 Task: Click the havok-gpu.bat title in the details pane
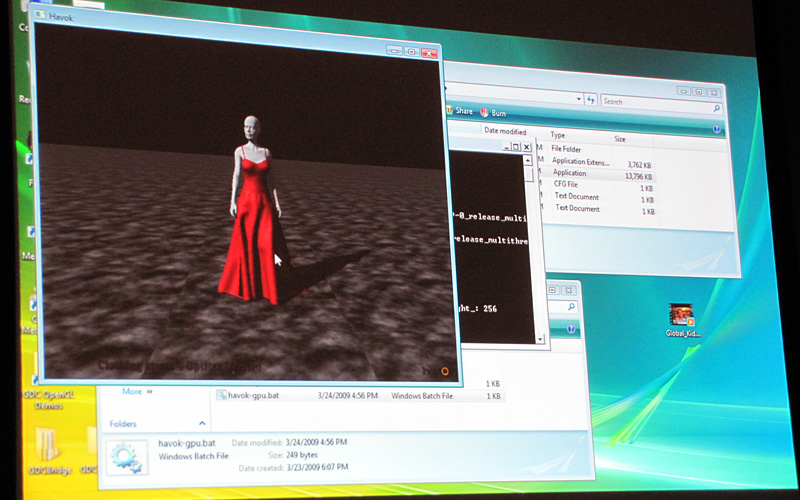(187, 443)
